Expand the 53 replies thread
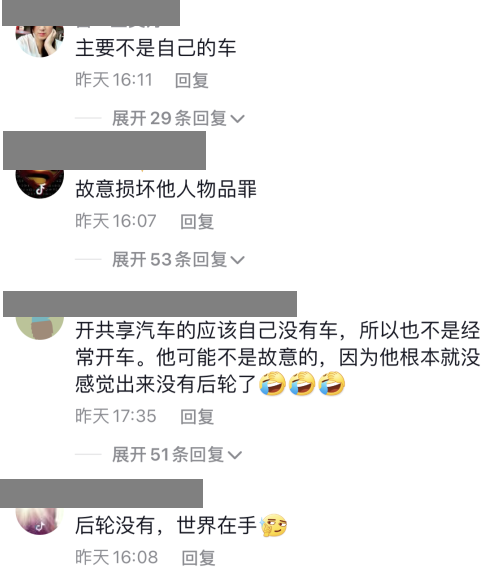 pyautogui.click(x=178, y=259)
